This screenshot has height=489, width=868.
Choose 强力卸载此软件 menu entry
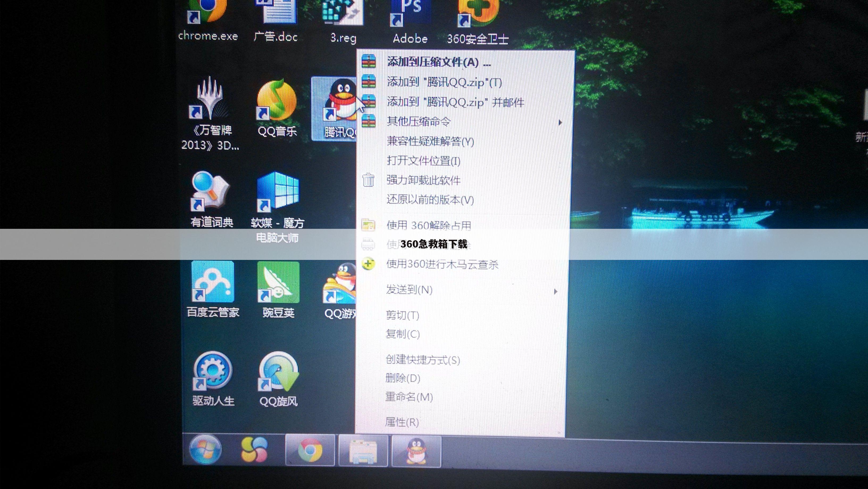click(x=464, y=180)
